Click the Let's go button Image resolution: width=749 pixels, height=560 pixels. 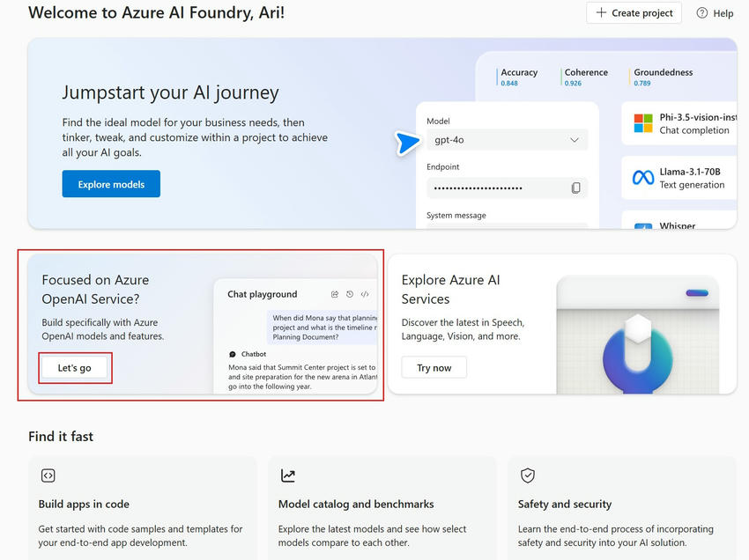74,368
